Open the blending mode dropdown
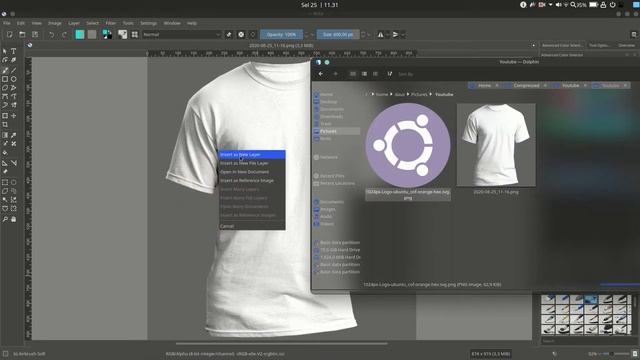The width and height of the screenshot is (640, 360). tap(181, 35)
